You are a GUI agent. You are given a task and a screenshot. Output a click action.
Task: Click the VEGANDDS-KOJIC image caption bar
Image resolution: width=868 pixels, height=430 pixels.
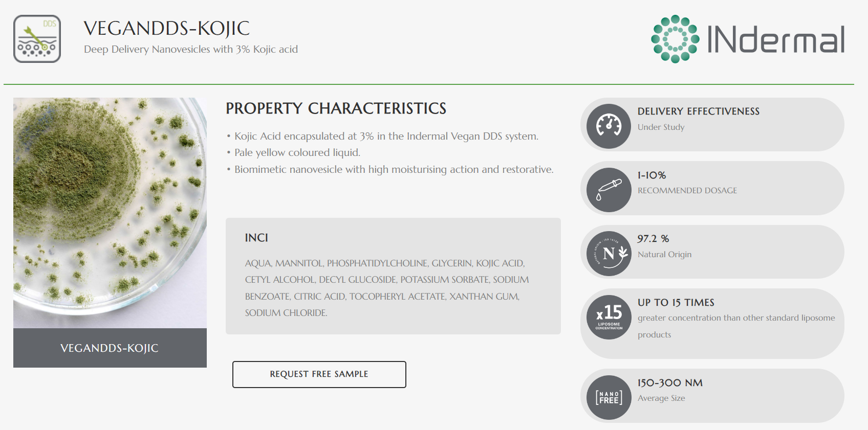coord(110,348)
